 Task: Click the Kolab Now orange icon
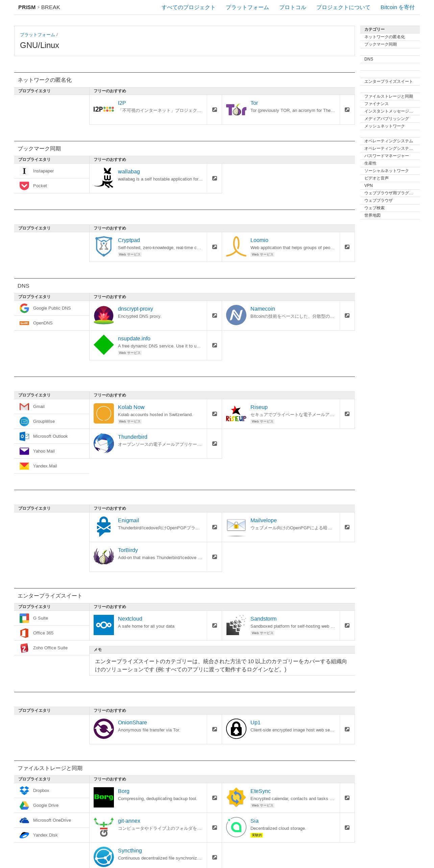pyautogui.click(x=104, y=413)
